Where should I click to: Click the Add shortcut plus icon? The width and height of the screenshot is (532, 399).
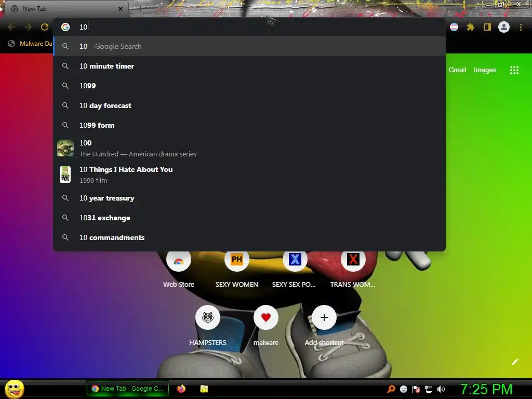click(324, 317)
